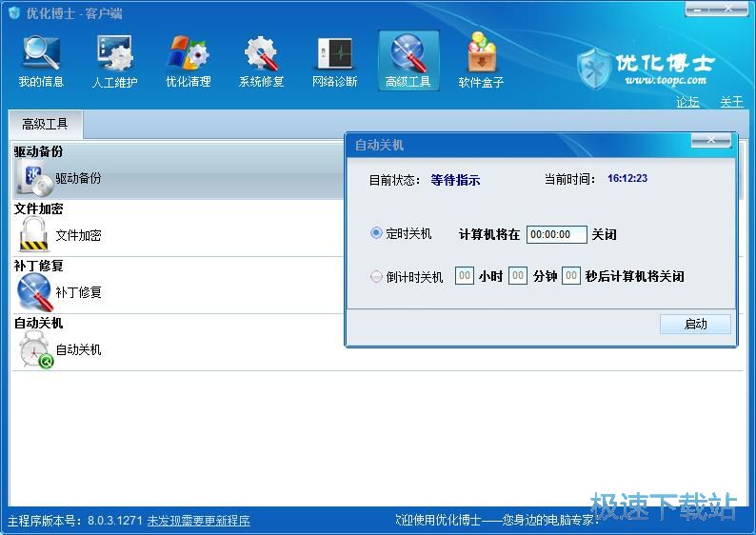Click the version number 8.0.3.1271
Screen dimensions: 756x535
115,521
